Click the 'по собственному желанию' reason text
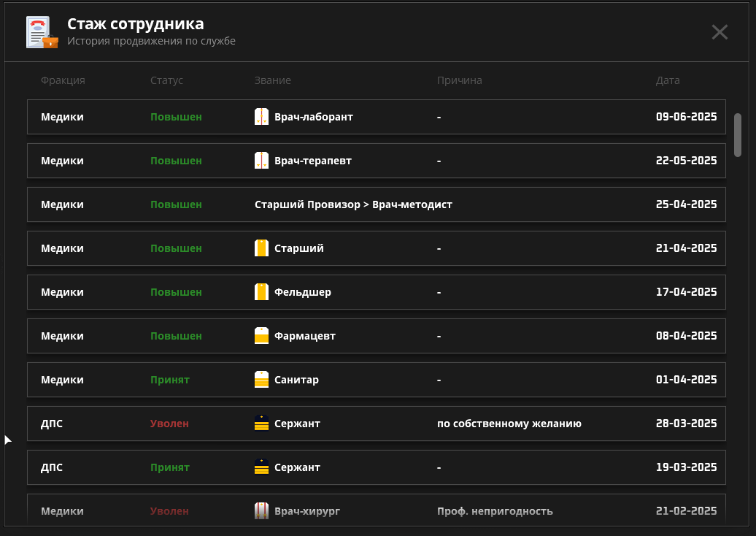This screenshot has height=536, width=756. pyautogui.click(x=509, y=424)
